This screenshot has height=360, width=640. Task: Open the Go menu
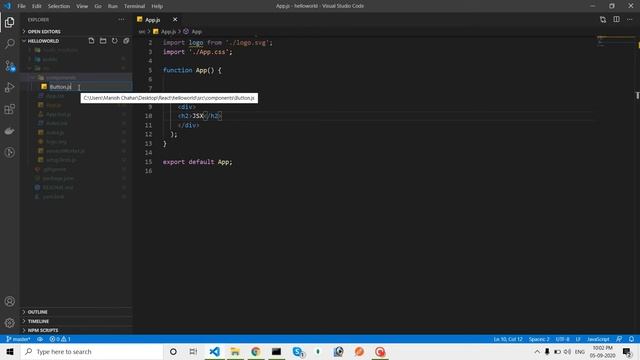coord(98,6)
